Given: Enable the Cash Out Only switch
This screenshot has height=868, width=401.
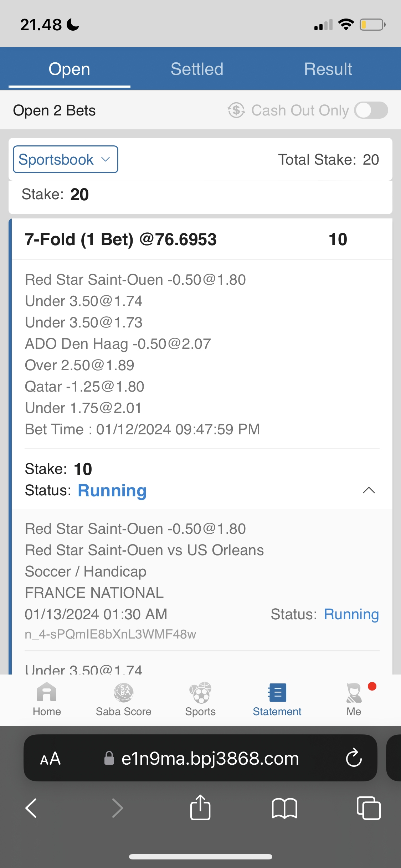Looking at the screenshot, I should click(x=371, y=110).
